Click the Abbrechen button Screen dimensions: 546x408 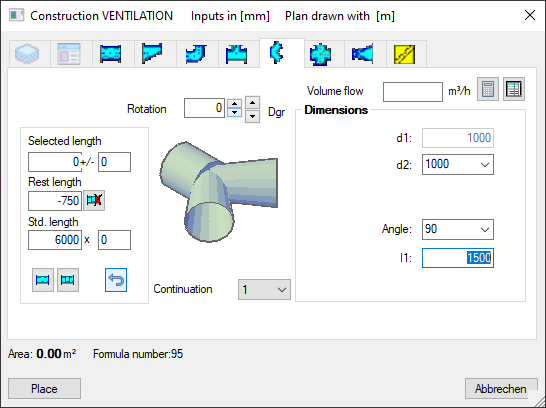pyautogui.click(x=501, y=389)
